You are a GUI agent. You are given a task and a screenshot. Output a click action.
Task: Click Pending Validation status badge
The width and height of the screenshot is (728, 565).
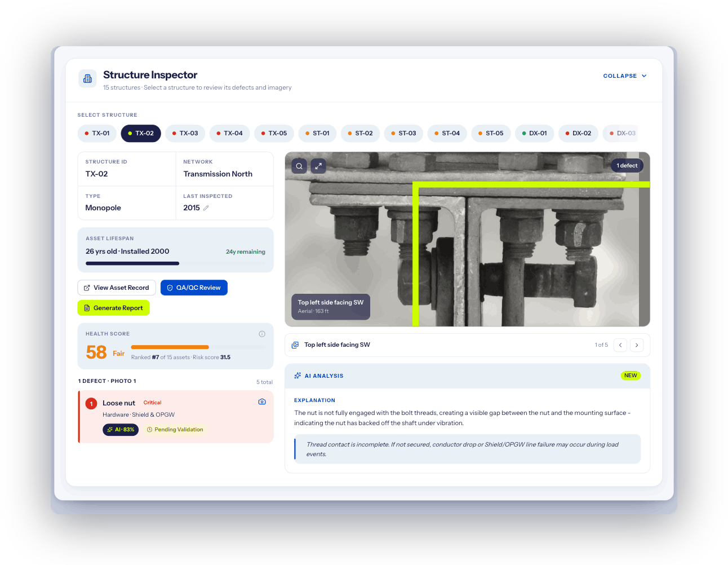(x=175, y=430)
